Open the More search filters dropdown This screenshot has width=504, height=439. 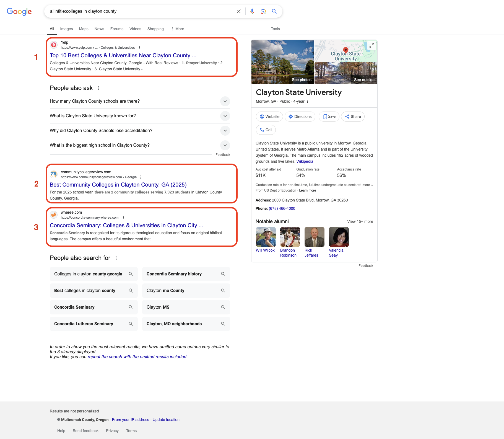178,29
